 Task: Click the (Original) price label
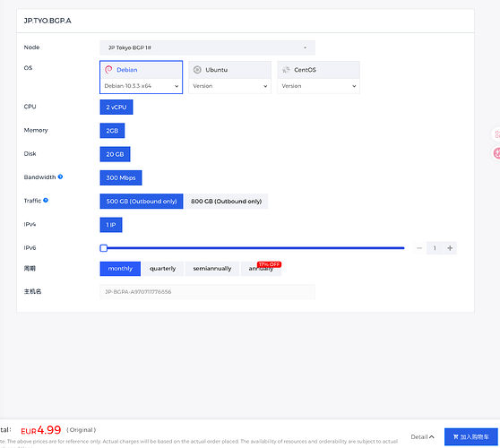(x=81, y=430)
